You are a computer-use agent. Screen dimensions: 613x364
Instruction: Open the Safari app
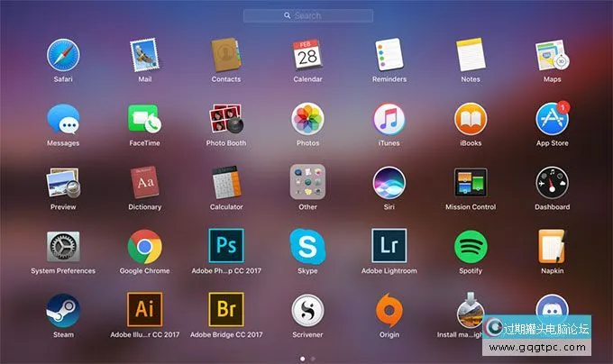tap(62, 54)
